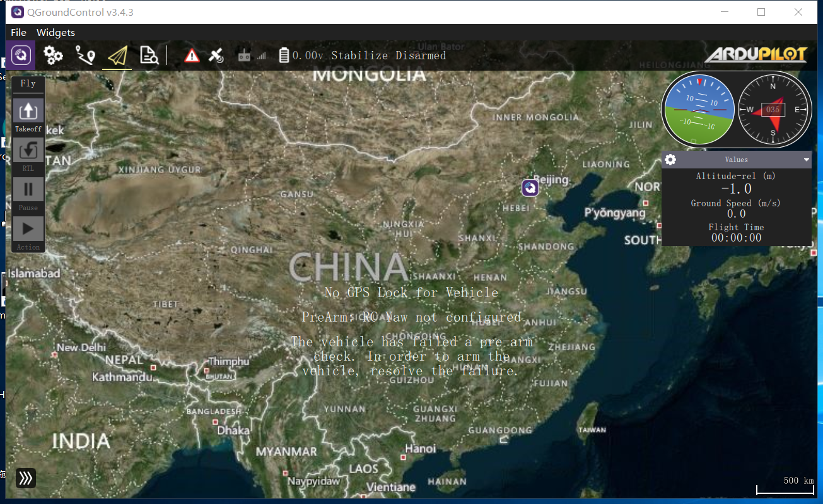Click the 500 km map scale indicator
The height and width of the screenshot is (504, 823).
786,486
